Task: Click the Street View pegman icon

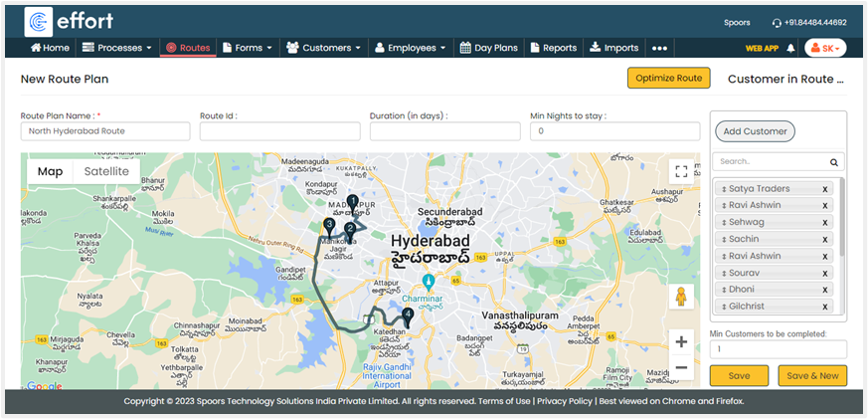Action: click(681, 297)
